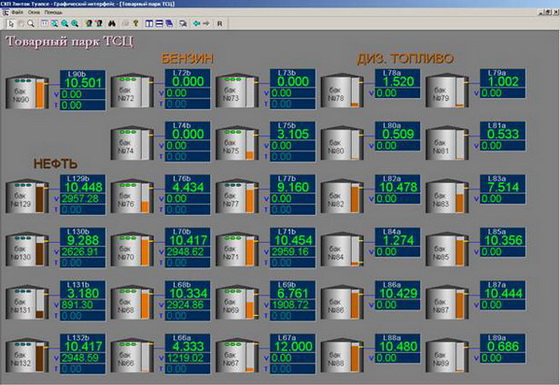
Task: Click the orange level bar of tank №85
Action: tap(460, 253)
